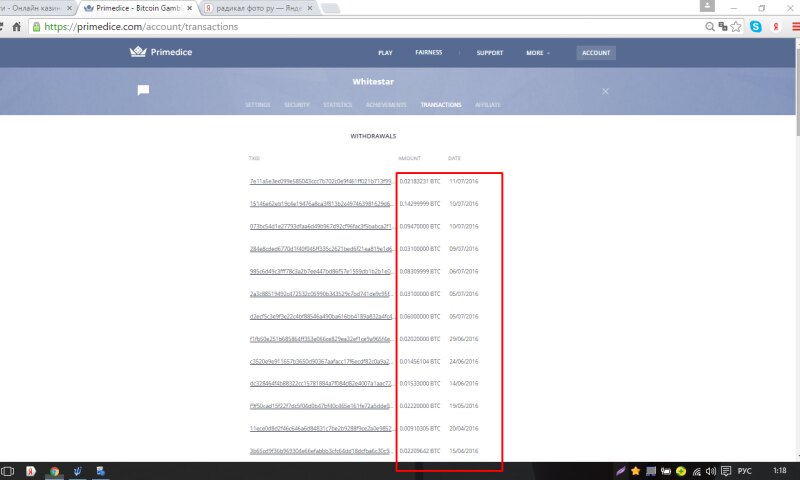The image size is (800, 480).
Task: Open transaction link starting with 7e11a5e3
Action: (x=321, y=181)
